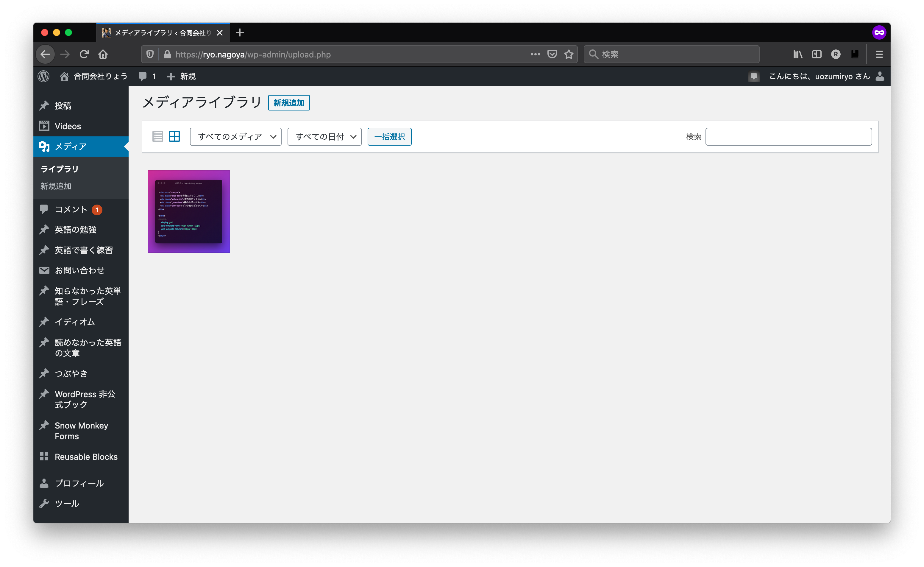Image resolution: width=924 pixels, height=567 pixels.
Task: Toggle the Firefox sidebar icon
Action: [817, 54]
